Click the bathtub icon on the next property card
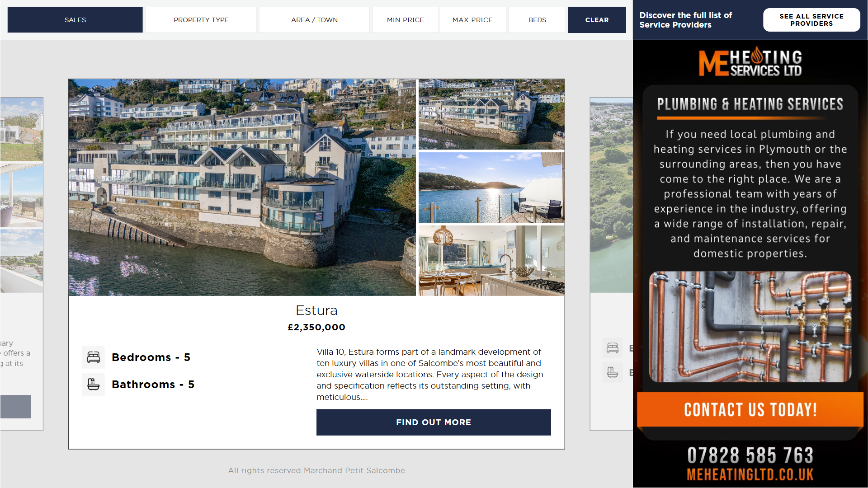868x488 pixels. tap(613, 372)
